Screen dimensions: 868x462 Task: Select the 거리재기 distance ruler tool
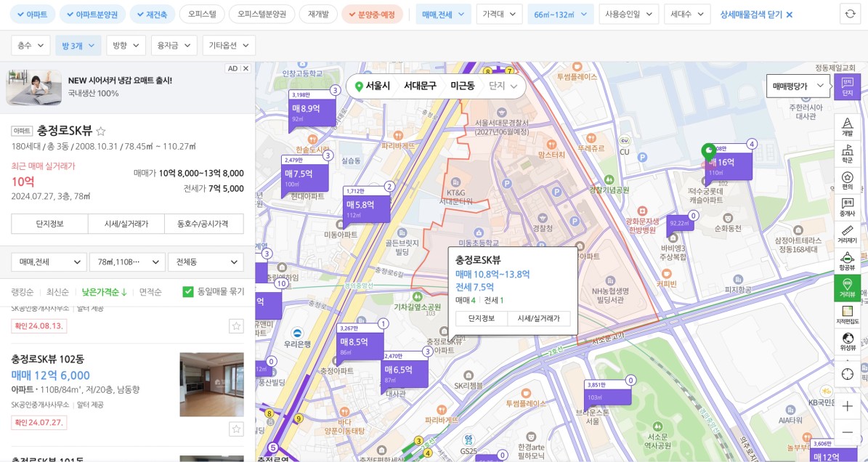click(847, 235)
